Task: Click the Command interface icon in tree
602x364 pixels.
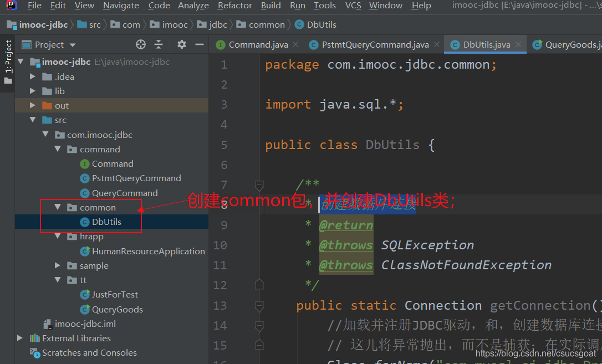Action: [x=84, y=164]
